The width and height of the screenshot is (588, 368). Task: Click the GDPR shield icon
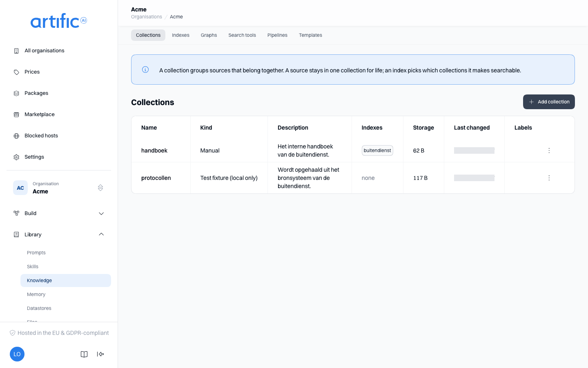click(x=13, y=333)
